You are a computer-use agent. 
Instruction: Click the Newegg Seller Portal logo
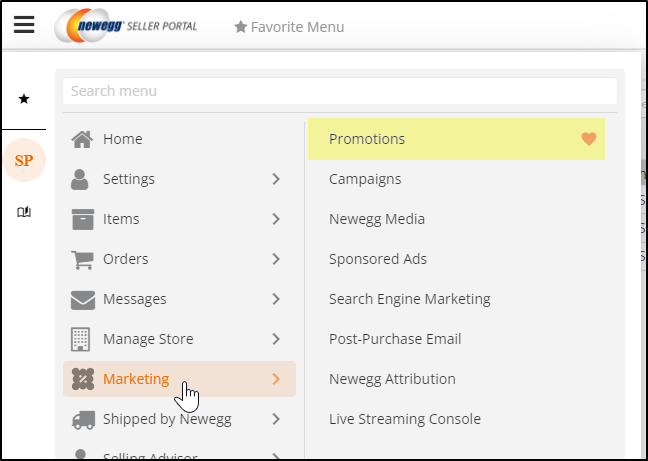click(x=126, y=26)
